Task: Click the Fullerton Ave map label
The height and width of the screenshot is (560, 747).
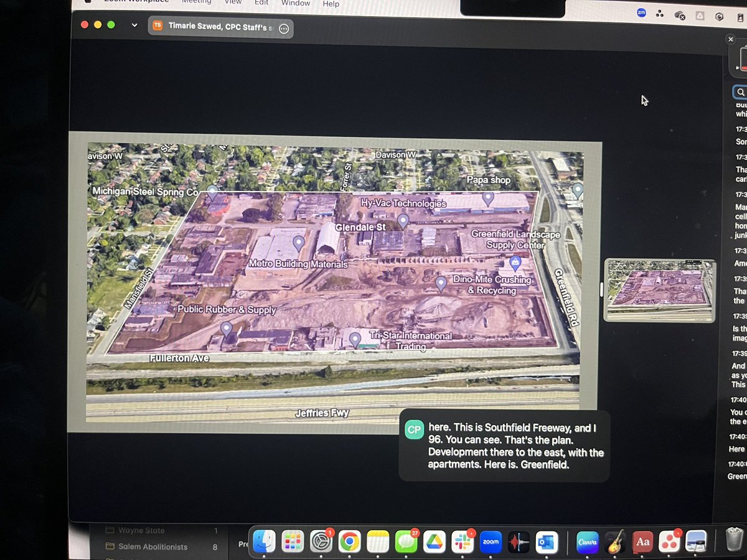Action: point(179,358)
